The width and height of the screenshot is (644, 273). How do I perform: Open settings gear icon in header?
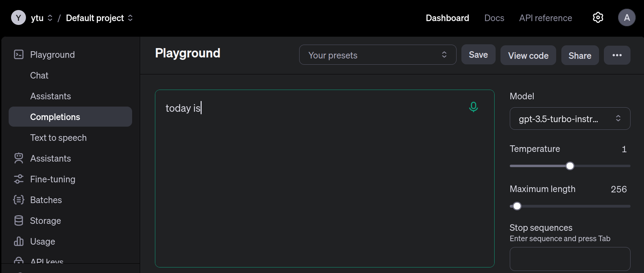pos(598,18)
